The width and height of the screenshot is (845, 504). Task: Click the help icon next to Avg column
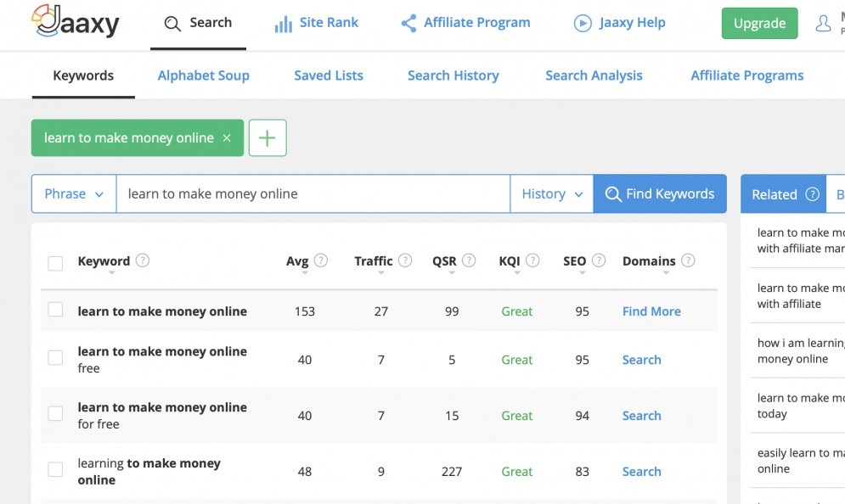click(x=321, y=260)
